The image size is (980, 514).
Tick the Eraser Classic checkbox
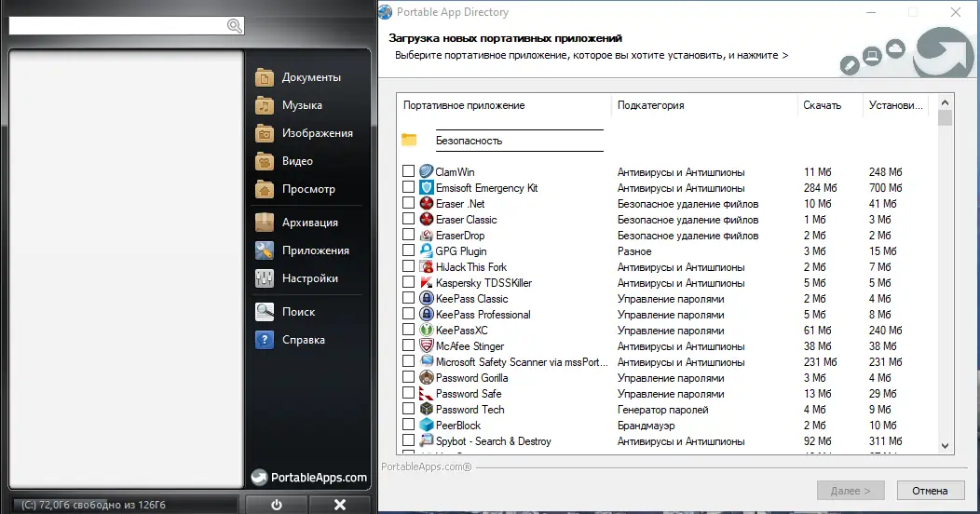408,219
